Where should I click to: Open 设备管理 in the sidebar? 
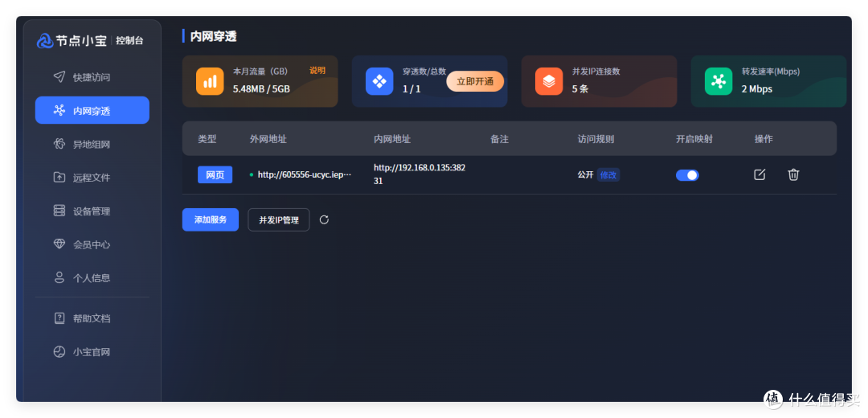[x=92, y=211]
